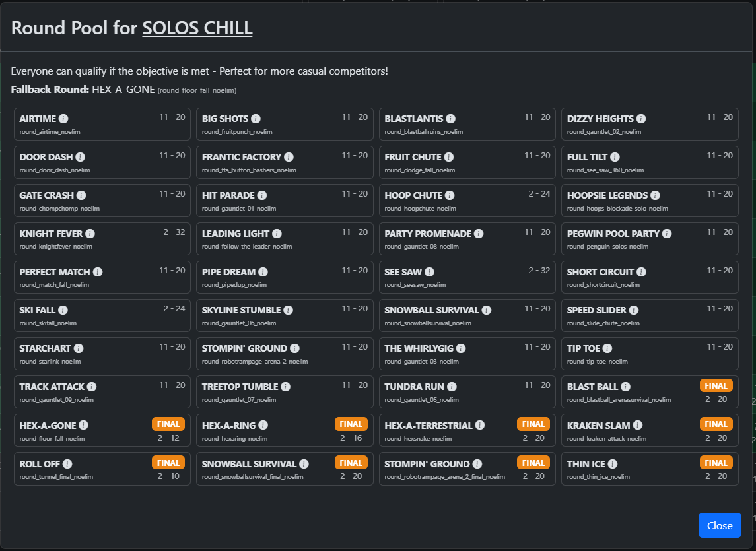Click the 2 - 32 range on KNIGHT FEVER
The width and height of the screenshot is (756, 551).
[x=174, y=232]
